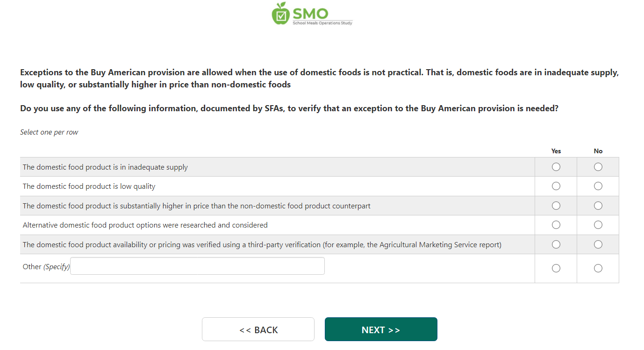Go to the next survey page

tap(381, 329)
